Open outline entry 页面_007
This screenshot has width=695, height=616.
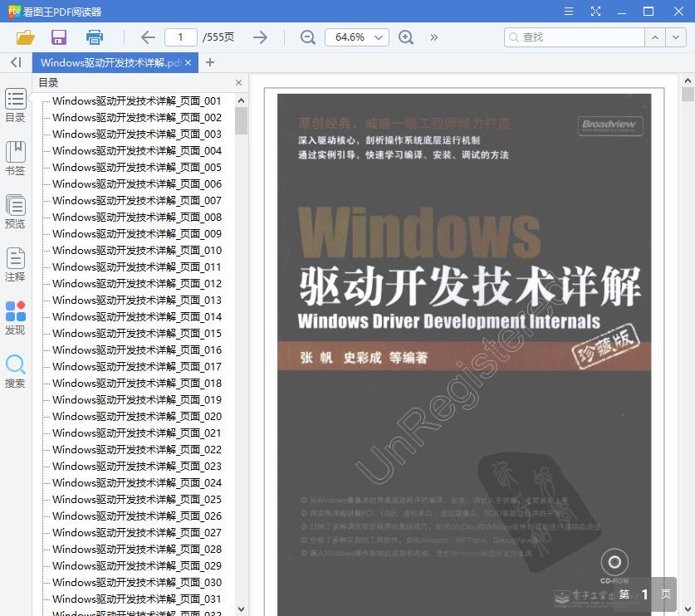(x=136, y=201)
